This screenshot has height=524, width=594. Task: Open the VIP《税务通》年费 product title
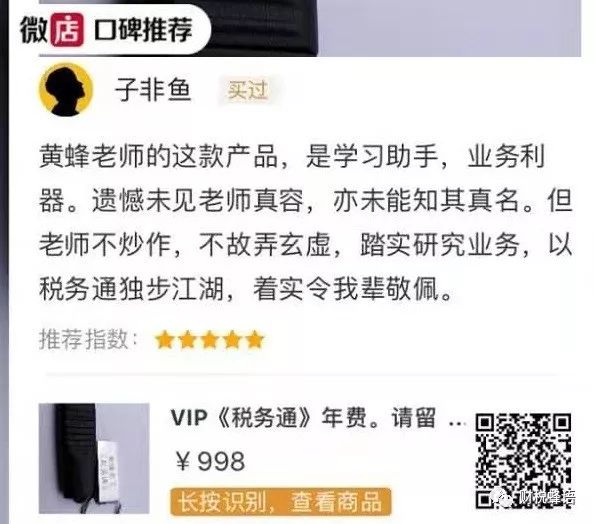click(304, 418)
